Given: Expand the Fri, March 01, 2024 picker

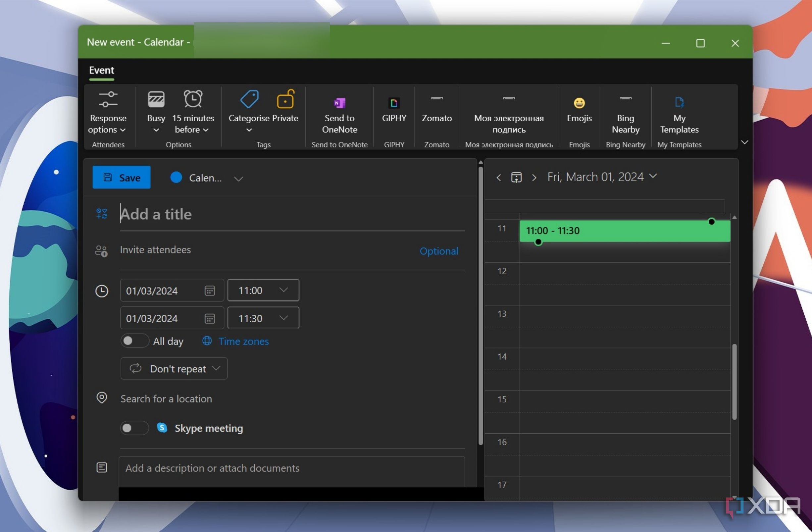Looking at the screenshot, I should pyautogui.click(x=602, y=177).
